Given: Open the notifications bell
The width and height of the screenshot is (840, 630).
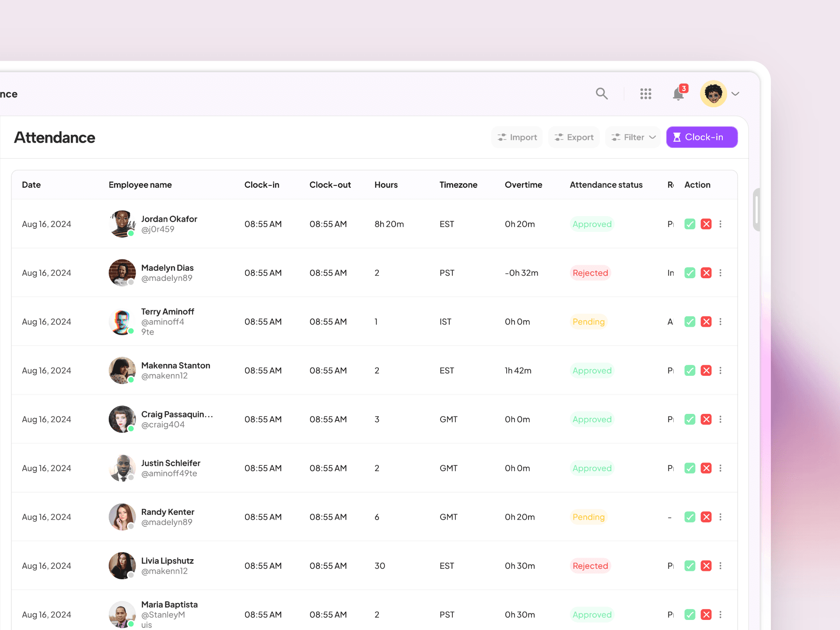Looking at the screenshot, I should [678, 94].
